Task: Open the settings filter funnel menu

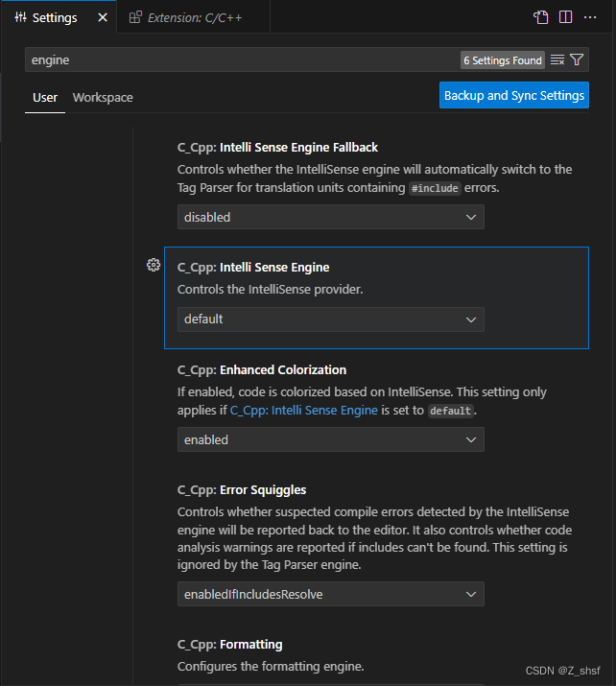Action: pos(577,59)
